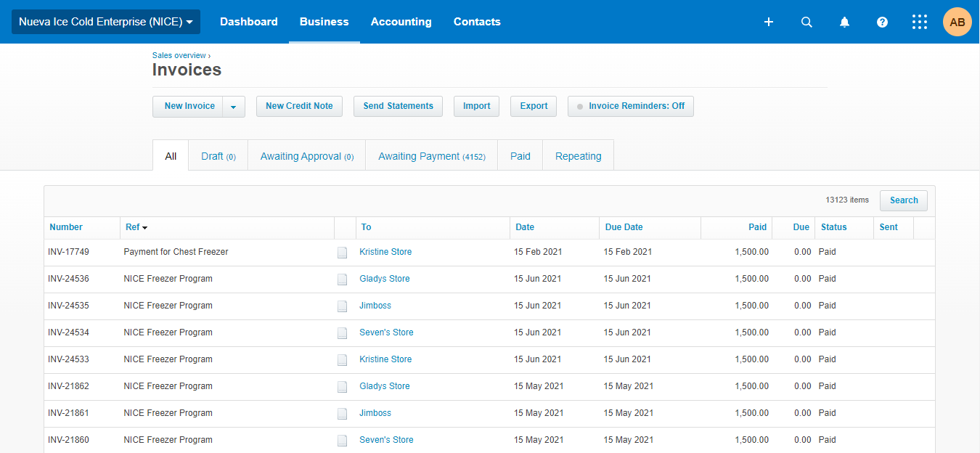Viewport: 980px width, 453px height.
Task: Switch to the Awaiting Approval tab
Action: [x=307, y=156]
